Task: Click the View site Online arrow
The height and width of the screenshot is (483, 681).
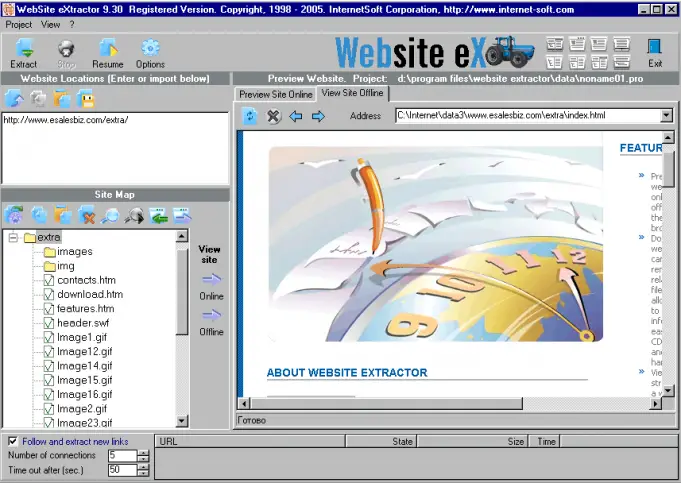Action: pos(211,280)
